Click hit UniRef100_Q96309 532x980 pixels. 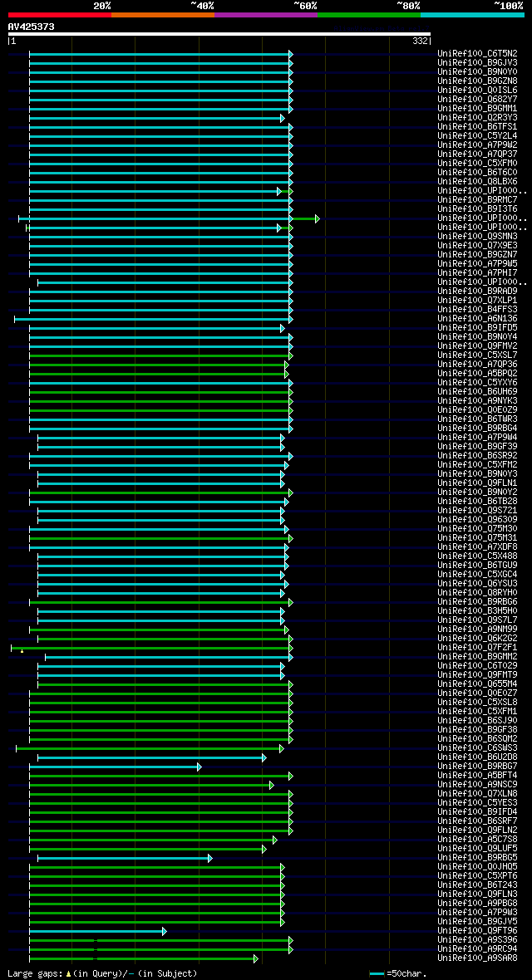477,520
